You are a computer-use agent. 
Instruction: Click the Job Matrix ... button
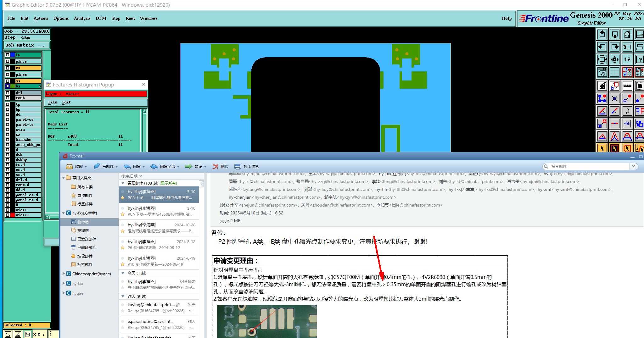point(27,45)
